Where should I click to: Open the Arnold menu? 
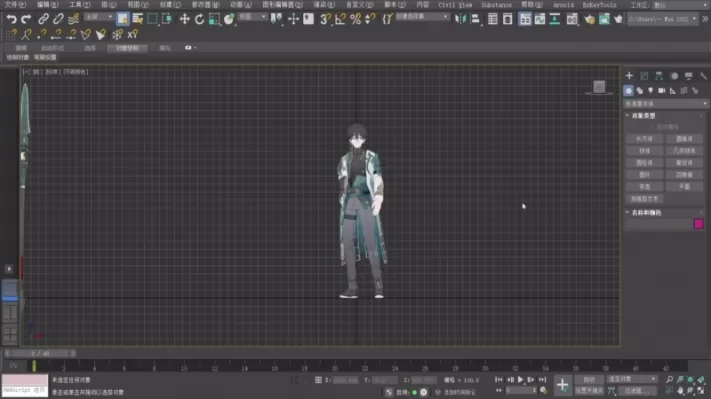coord(563,5)
